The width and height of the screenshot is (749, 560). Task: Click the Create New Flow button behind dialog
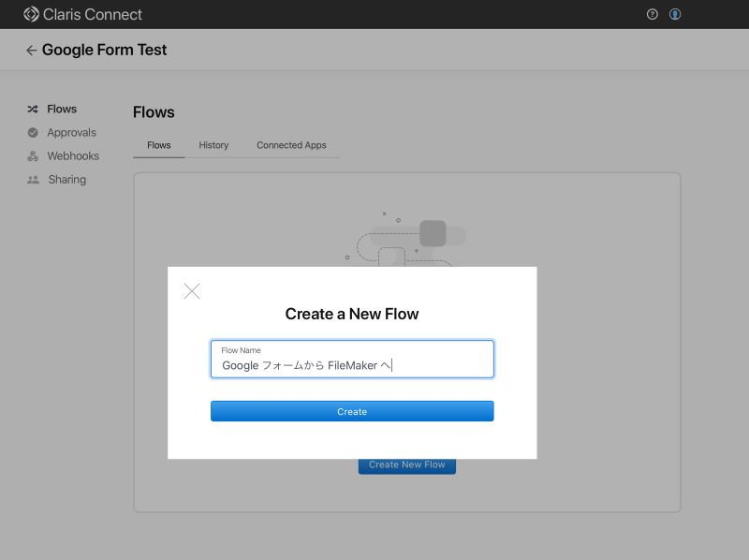[x=407, y=466]
